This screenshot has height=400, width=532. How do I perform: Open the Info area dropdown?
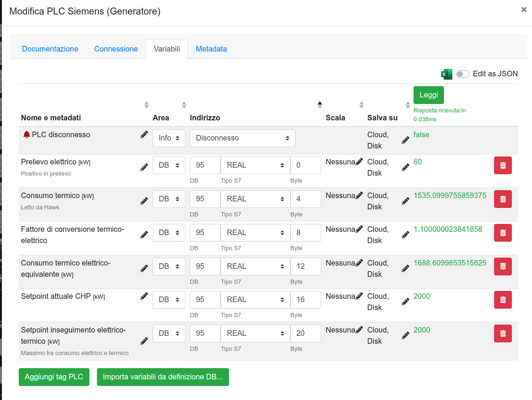[169, 138]
